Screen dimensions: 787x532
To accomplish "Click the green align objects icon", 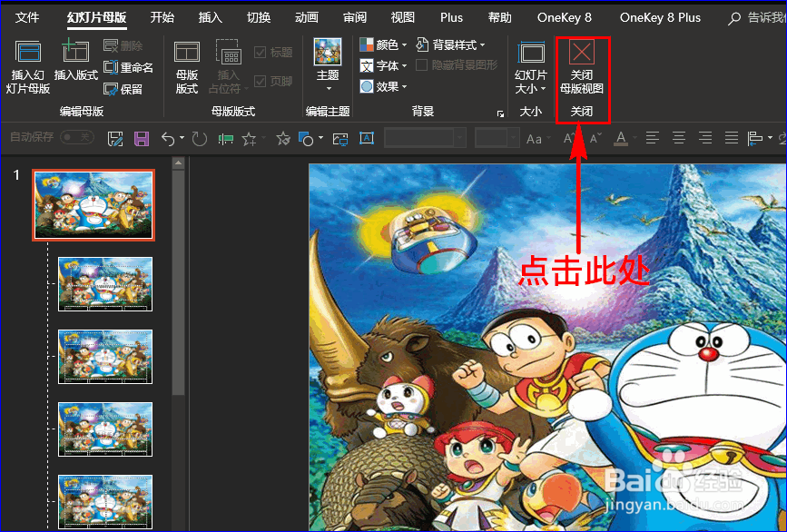I will 226,139.
